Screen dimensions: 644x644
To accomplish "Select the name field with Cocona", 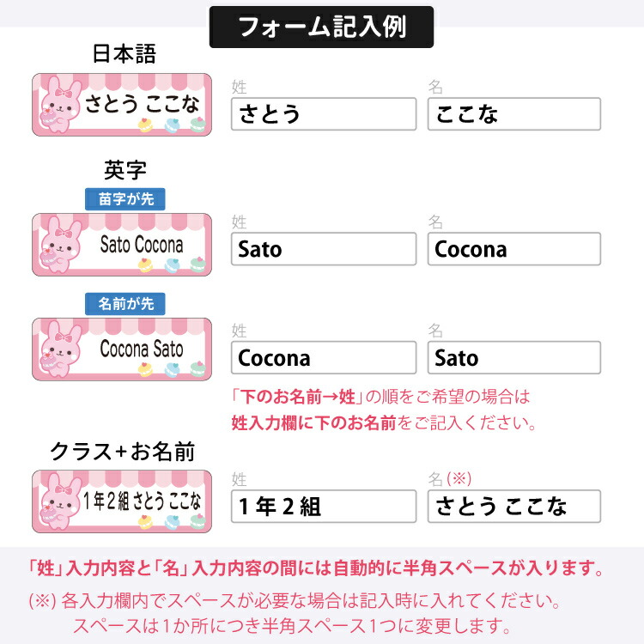I will point(514,249).
